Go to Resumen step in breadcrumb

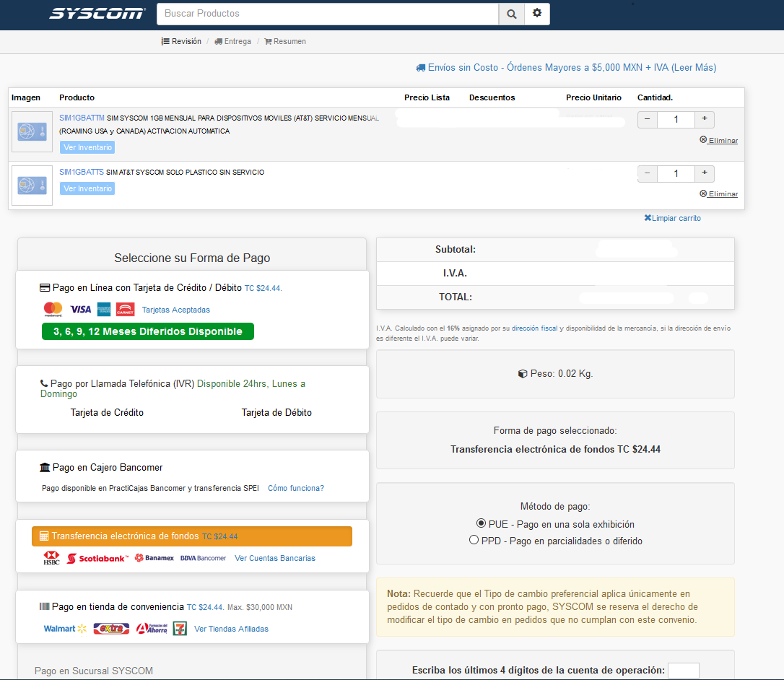tap(285, 41)
